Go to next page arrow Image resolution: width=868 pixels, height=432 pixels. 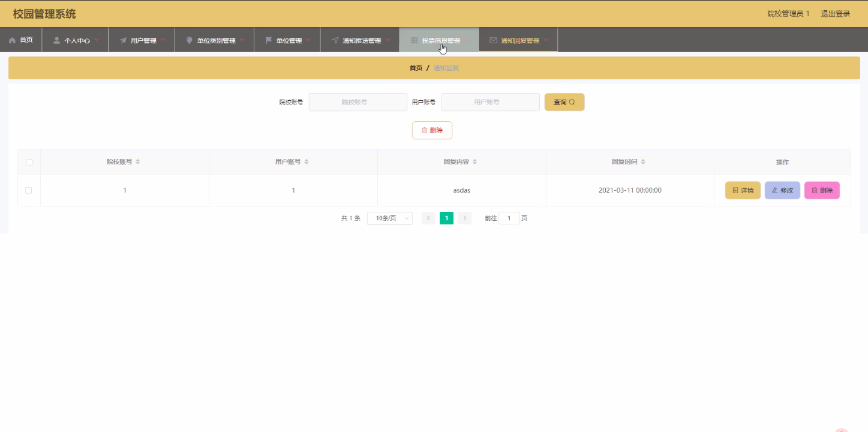tap(464, 218)
